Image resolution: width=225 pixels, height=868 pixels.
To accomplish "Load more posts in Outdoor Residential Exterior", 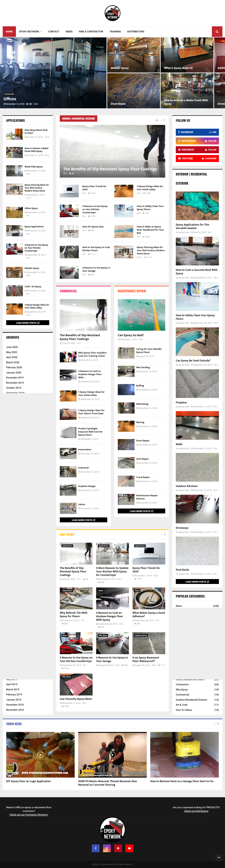I will (x=197, y=582).
